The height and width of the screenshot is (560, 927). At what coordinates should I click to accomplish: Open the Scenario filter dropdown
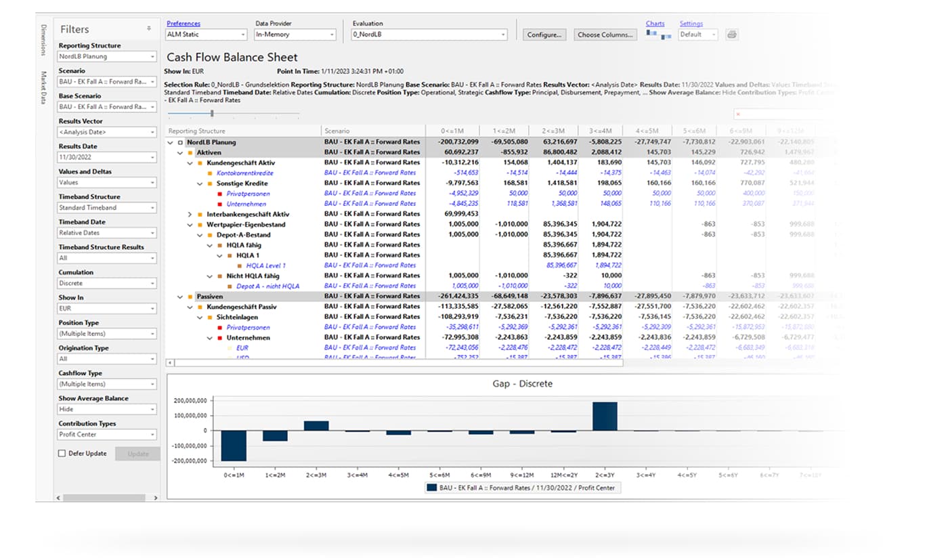107,82
